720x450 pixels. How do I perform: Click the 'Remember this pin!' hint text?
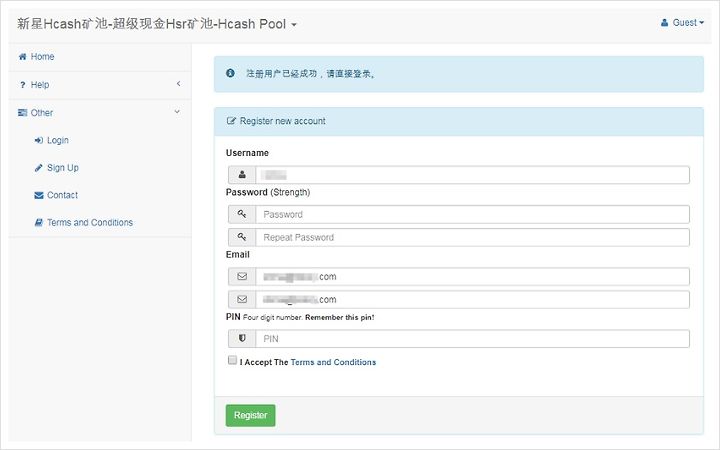point(340,317)
